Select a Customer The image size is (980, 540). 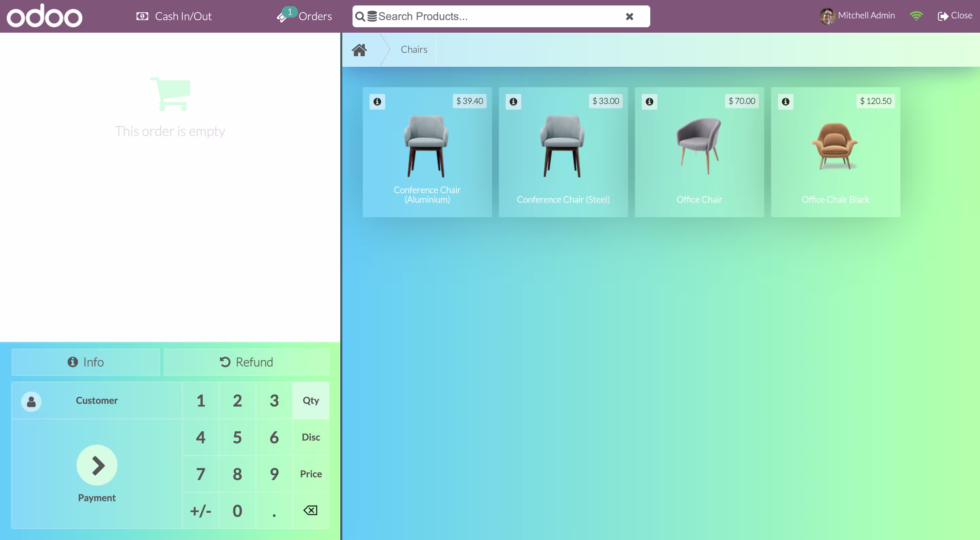(97, 400)
